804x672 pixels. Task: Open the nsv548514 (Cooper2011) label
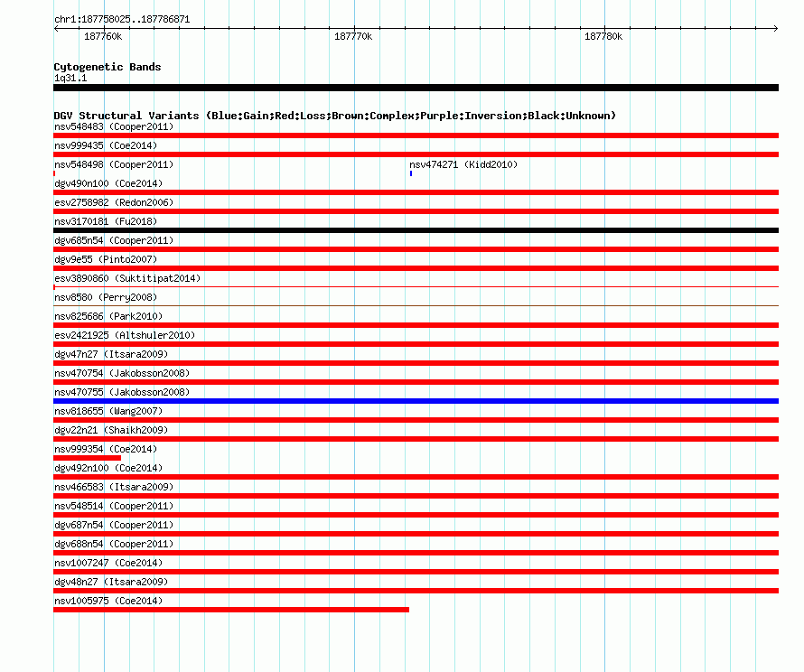click(x=114, y=506)
